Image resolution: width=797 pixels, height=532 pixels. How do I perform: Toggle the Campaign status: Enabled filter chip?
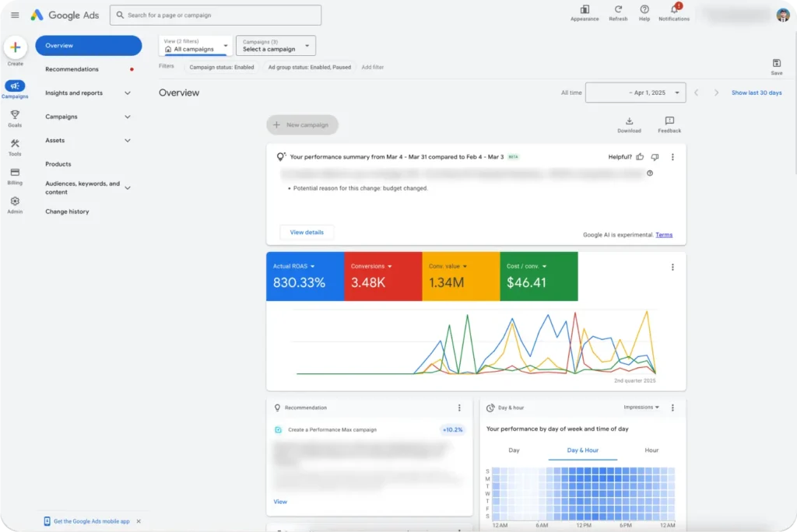tap(222, 68)
